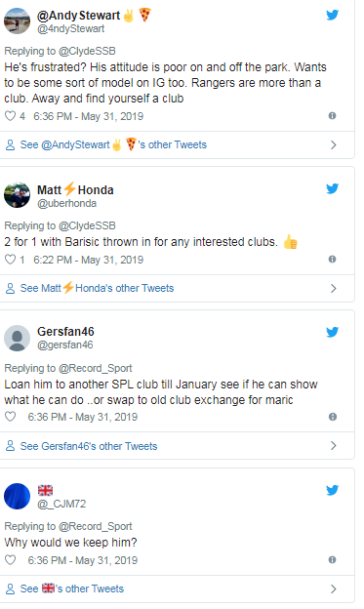Expand chevron beside See Gersfan46's other Tweets
This screenshot has height=609, width=364.
click(x=334, y=445)
